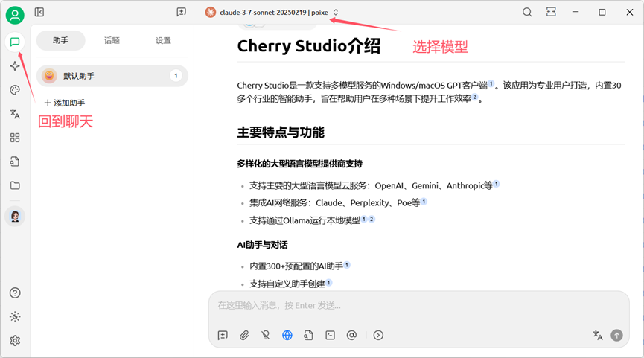
Task: Switch to the 话题 tab
Action: pos(112,40)
